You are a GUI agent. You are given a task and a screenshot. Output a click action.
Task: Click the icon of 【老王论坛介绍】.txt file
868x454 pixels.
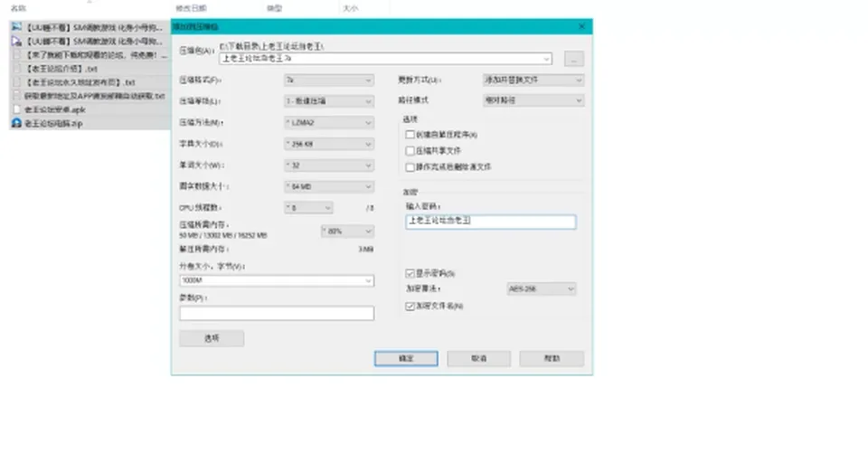[x=16, y=69]
